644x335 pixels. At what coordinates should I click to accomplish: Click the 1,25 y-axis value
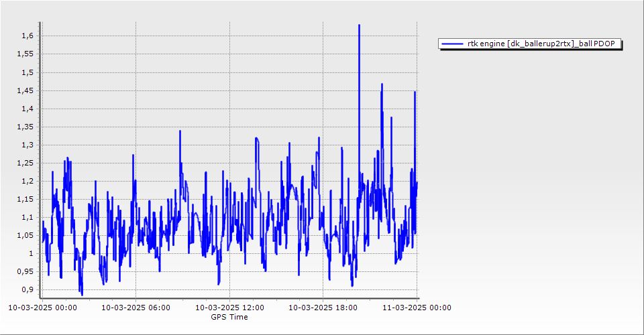[x=25, y=163]
